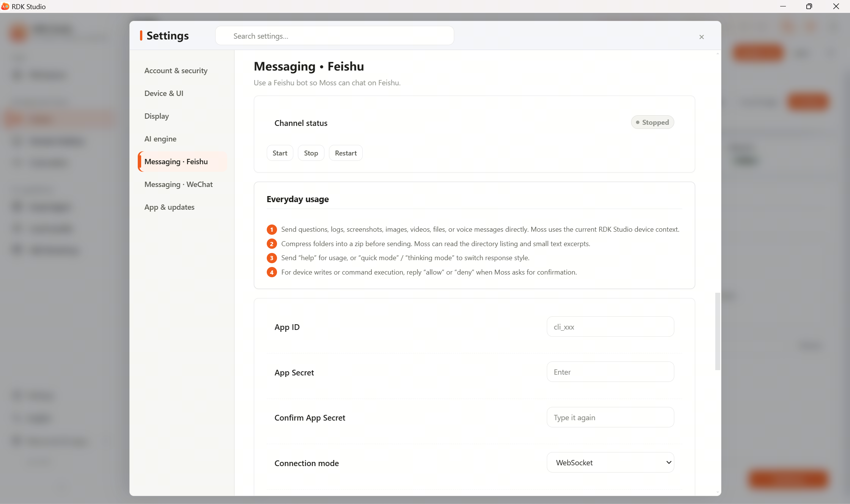Image resolution: width=850 pixels, height=504 pixels.
Task: Minimize the RDK Studio window
Action: [x=783, y=6]
